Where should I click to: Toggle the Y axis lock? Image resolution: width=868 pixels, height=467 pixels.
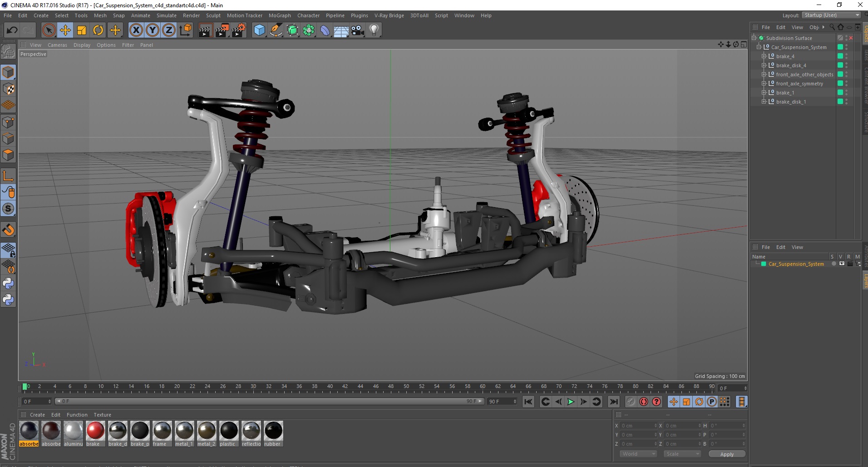point(153,30)
